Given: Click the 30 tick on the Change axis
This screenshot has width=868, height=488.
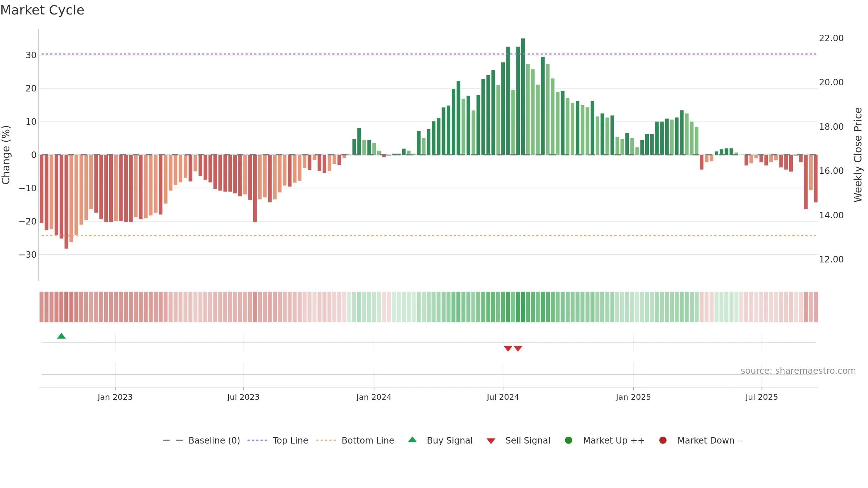Looking at the screenshot, I should tap(31, 55).
